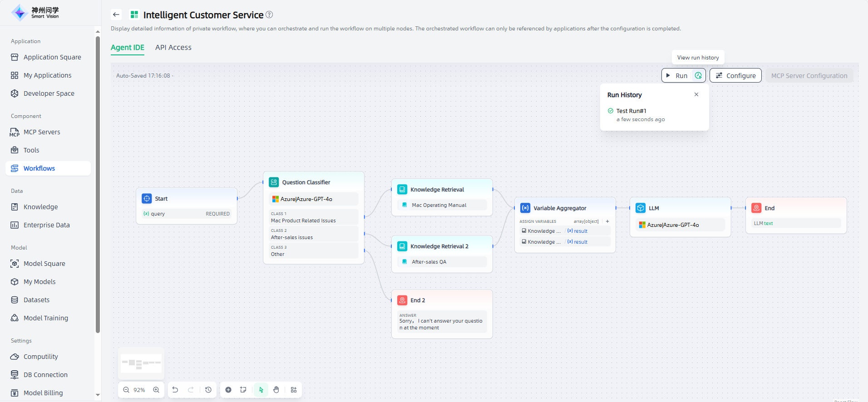The height and width of the screenshot is (402, 868).
Task: Open the Configure button
Action: coord(735,76)
